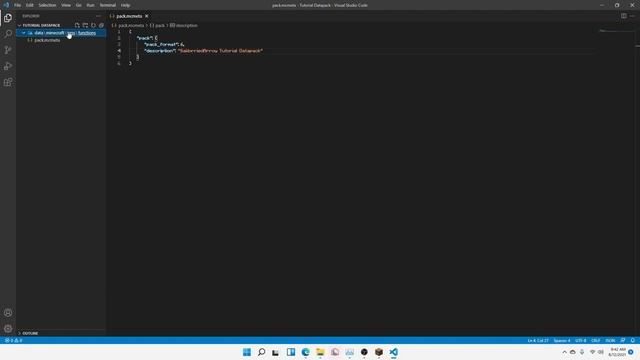This screenshot has height=360, width=640.
Task: Click errors and warnings status indicator
Action: pos(13,340)
